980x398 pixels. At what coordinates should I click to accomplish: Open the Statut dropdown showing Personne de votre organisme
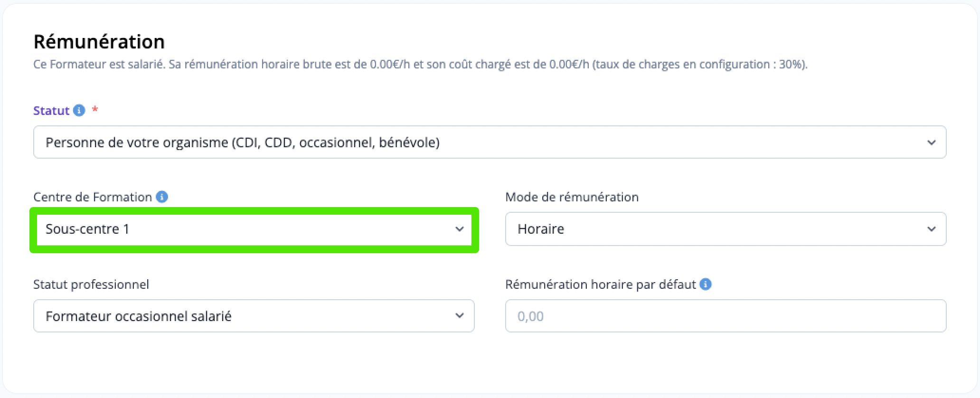tap(490, 142)
